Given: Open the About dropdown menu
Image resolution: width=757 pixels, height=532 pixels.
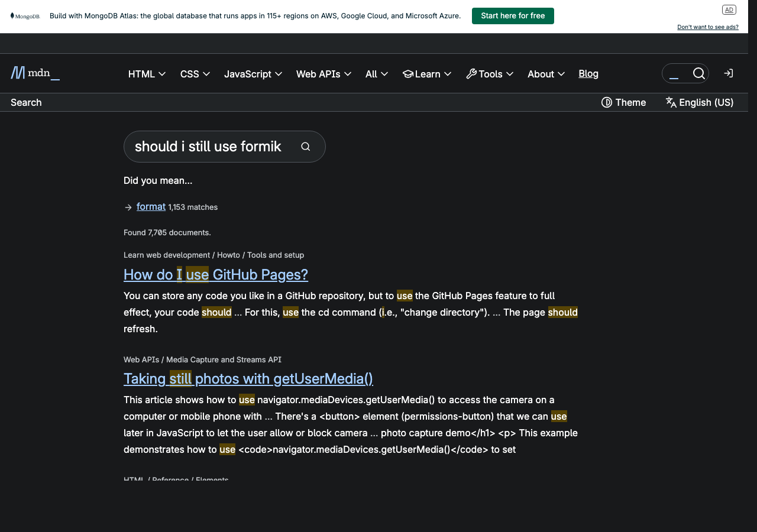Looking at the screenshot, I should coord(545,74).
